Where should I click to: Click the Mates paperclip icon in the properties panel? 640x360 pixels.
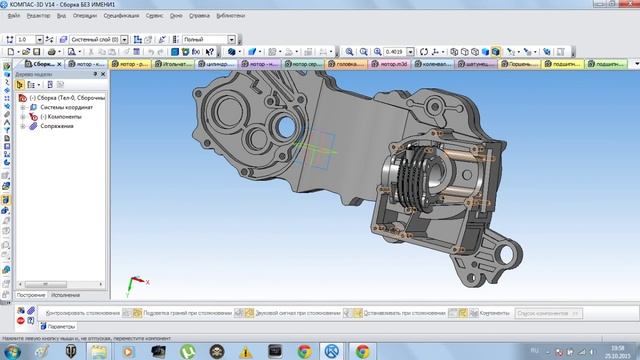coord(31,311)
